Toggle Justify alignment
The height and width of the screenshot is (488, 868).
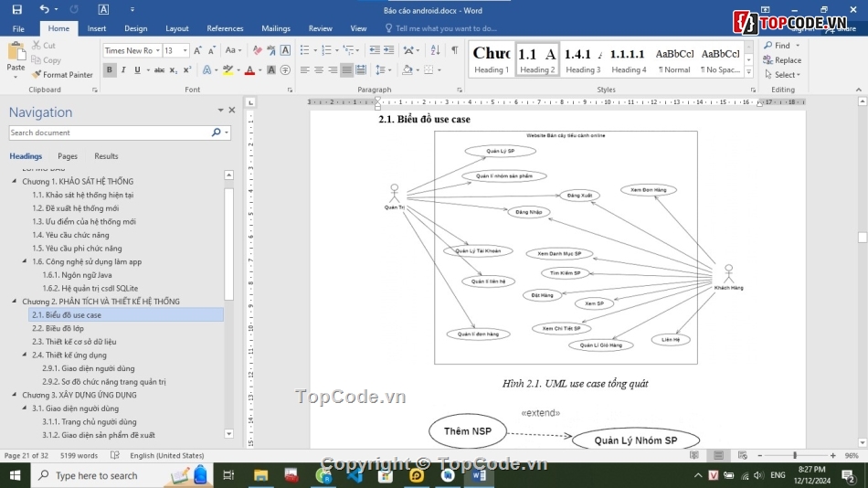pyautogui.click(x=346, y=70)
